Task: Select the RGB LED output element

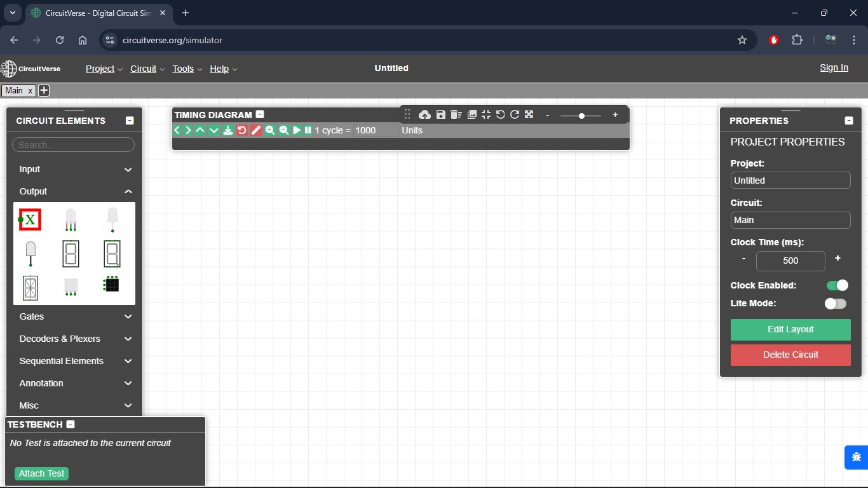Action: [71, 220]
